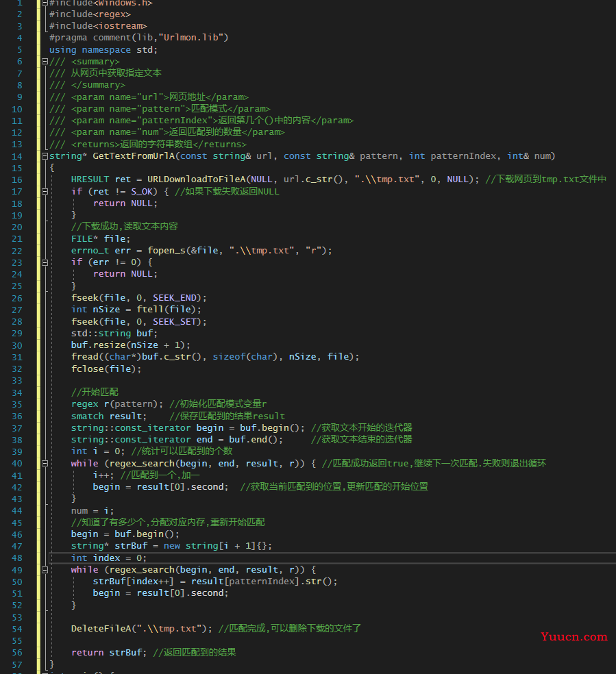
Task: Click the param name="patternIndex" comment line
Action: coord(201,121)
